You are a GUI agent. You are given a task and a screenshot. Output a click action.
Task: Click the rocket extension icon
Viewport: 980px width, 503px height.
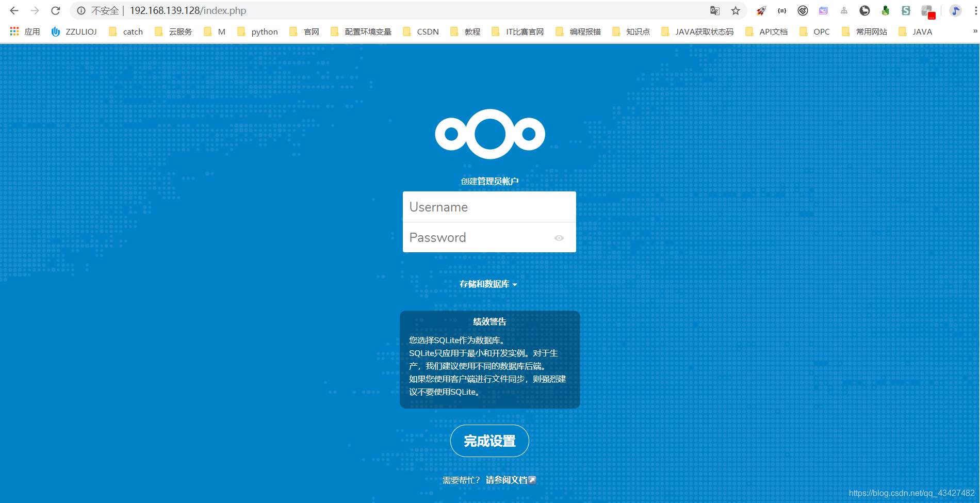(x=761, y=10)
